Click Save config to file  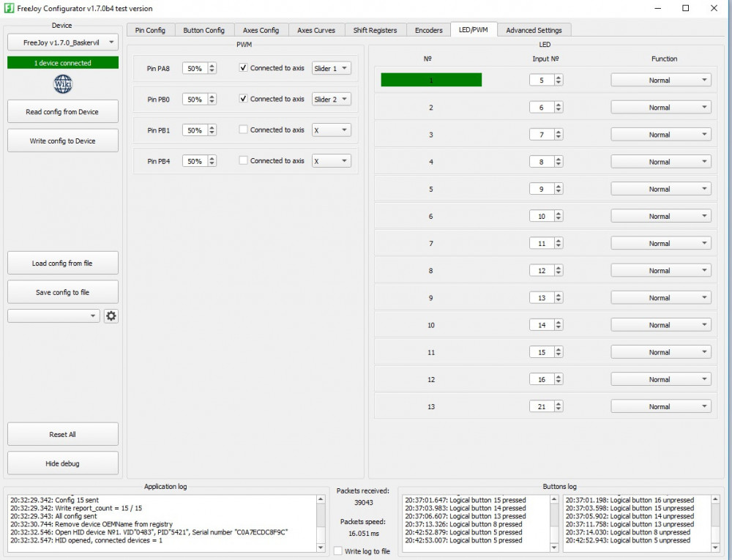[62, 292]
